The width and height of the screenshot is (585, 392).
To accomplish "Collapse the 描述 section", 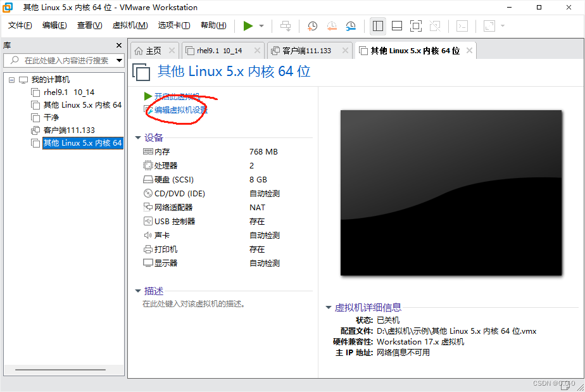I will 137,291.
